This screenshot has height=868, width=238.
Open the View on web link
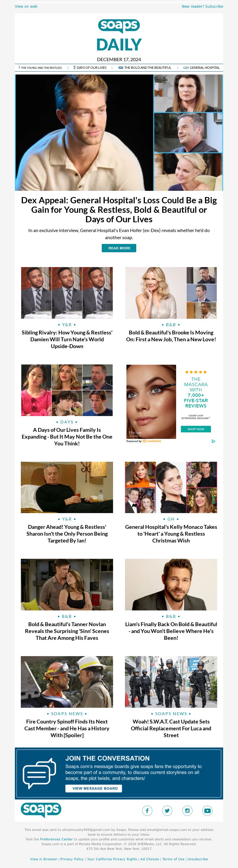pos(26,7)
